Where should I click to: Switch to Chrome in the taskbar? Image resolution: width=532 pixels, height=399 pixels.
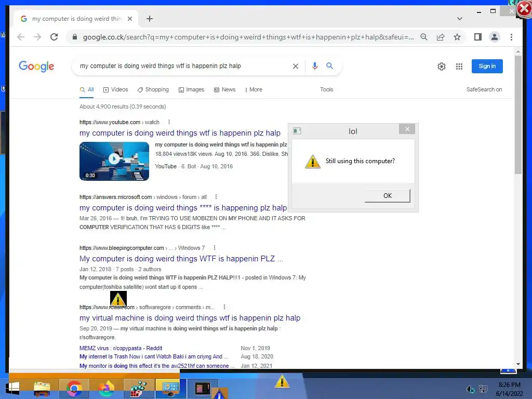(x=74, y=389)
